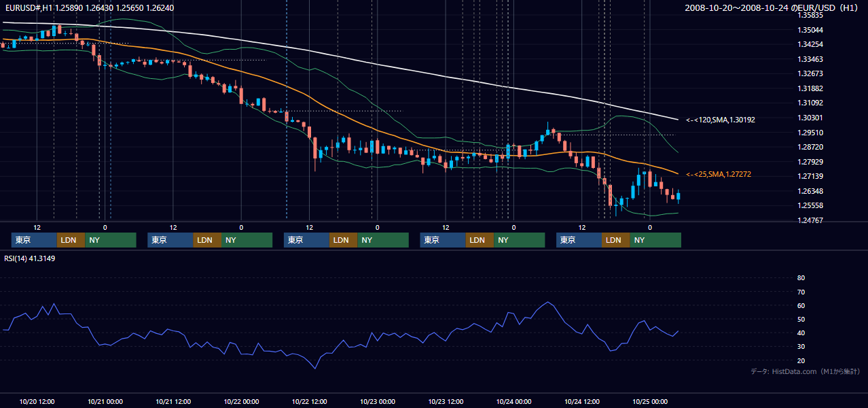Open the HistData.com data source credit
868x408 pixels.
coord(805,371)
